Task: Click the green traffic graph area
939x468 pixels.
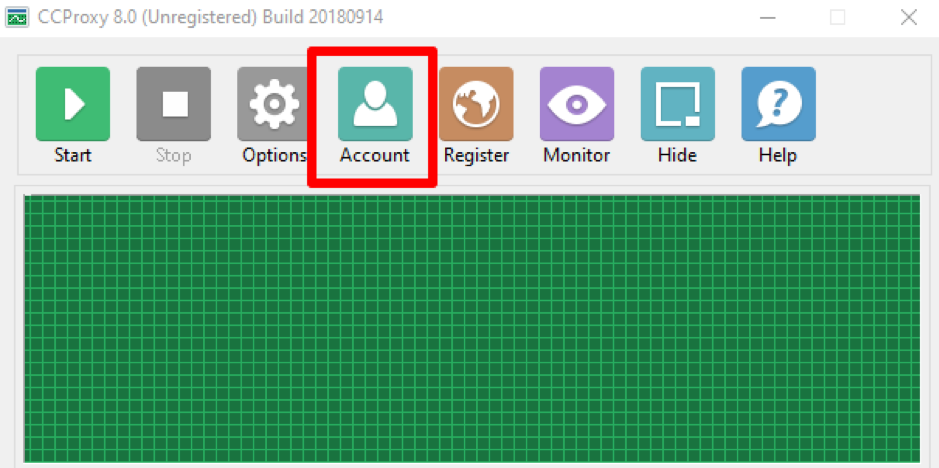Action: click(472, 328)
